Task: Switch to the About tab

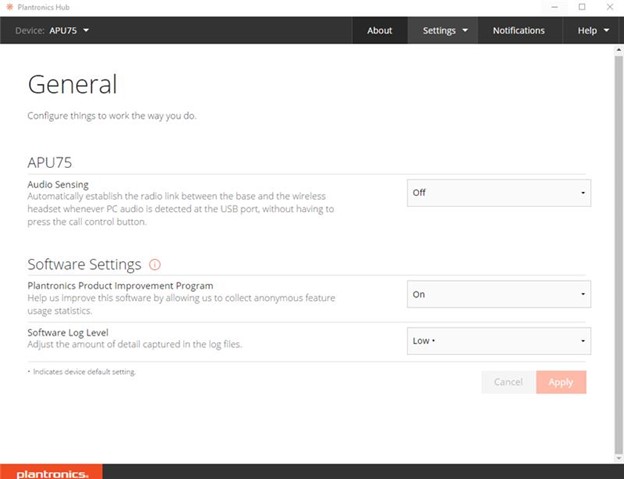Action: pyautogui.click(x=380, y=30)
